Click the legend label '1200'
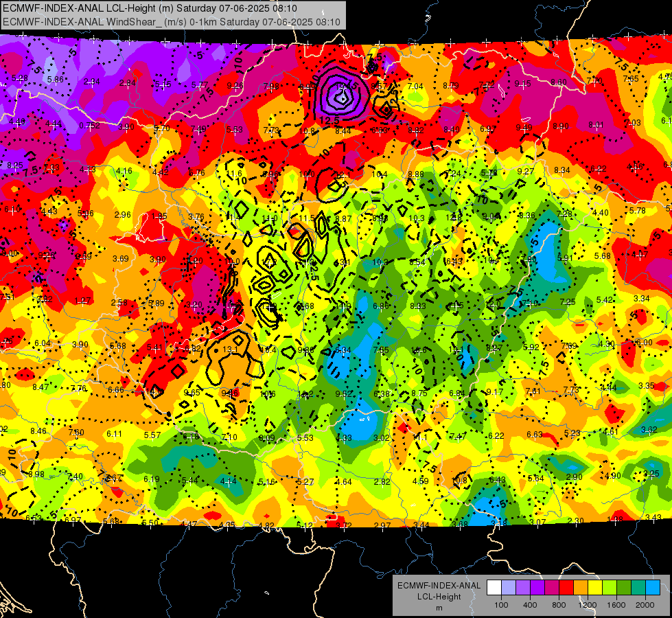The width and height of the screenshot is (672, 618). pos(587,605)
